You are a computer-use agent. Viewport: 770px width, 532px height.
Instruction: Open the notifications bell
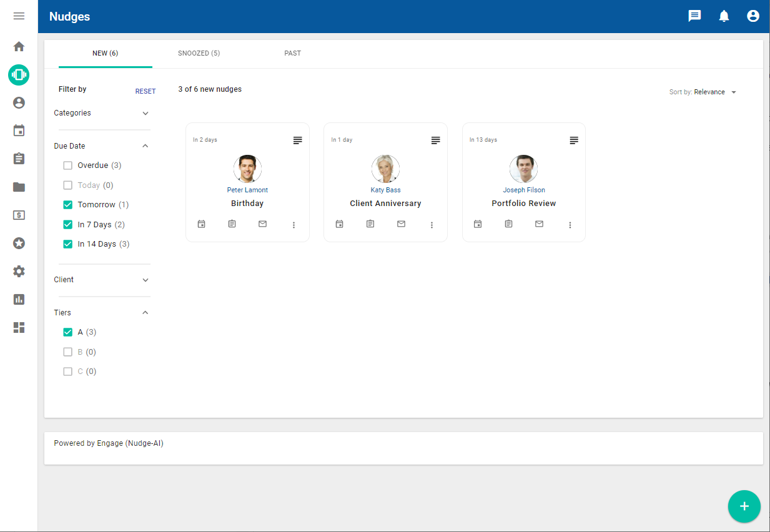(724, 16)
